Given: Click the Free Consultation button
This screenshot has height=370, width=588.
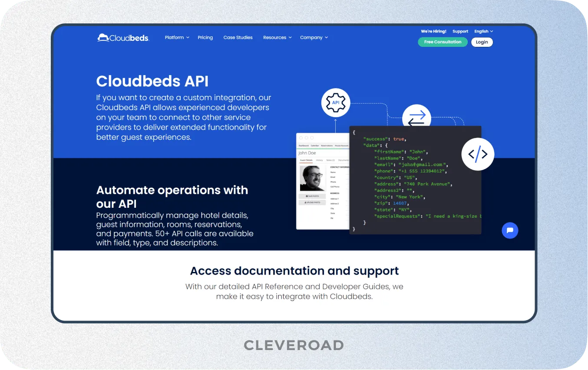Looking at the screenshot, I should point(443,42).
